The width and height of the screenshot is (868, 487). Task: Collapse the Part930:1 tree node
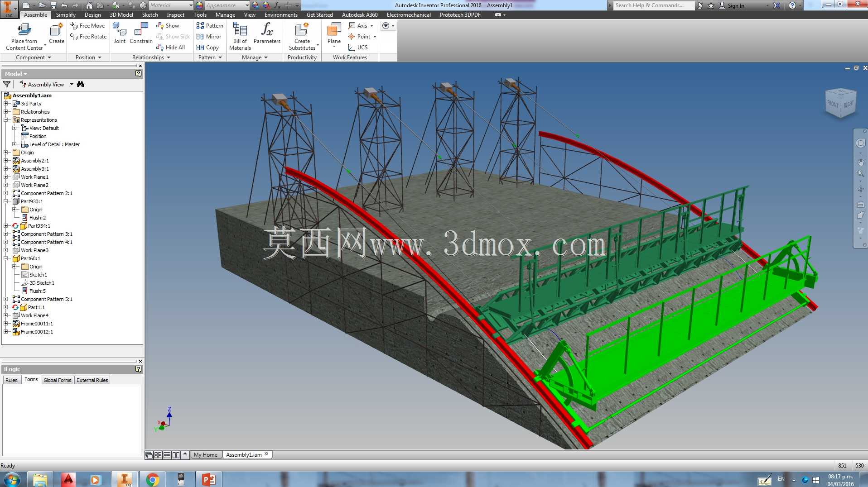[x=6, y=201]
